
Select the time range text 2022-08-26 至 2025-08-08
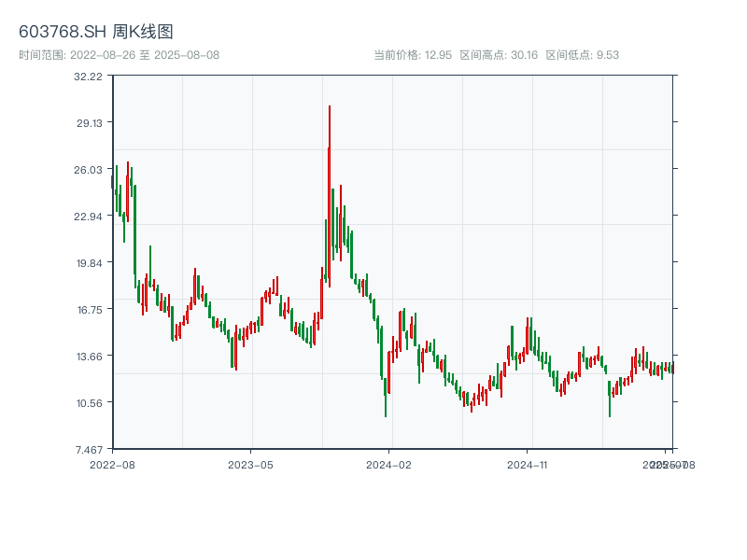click(x=145, y=55)
